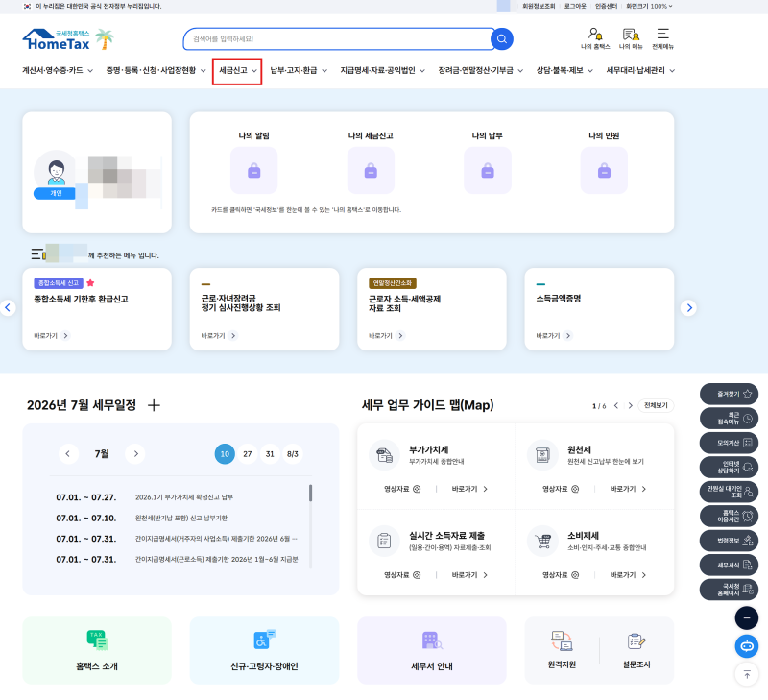The height and width of the screenshot is (700, 768).
Task: Go to 근로·자녀장려금 심사진행상황 바로가기
Action: click(x=219, y=335)
